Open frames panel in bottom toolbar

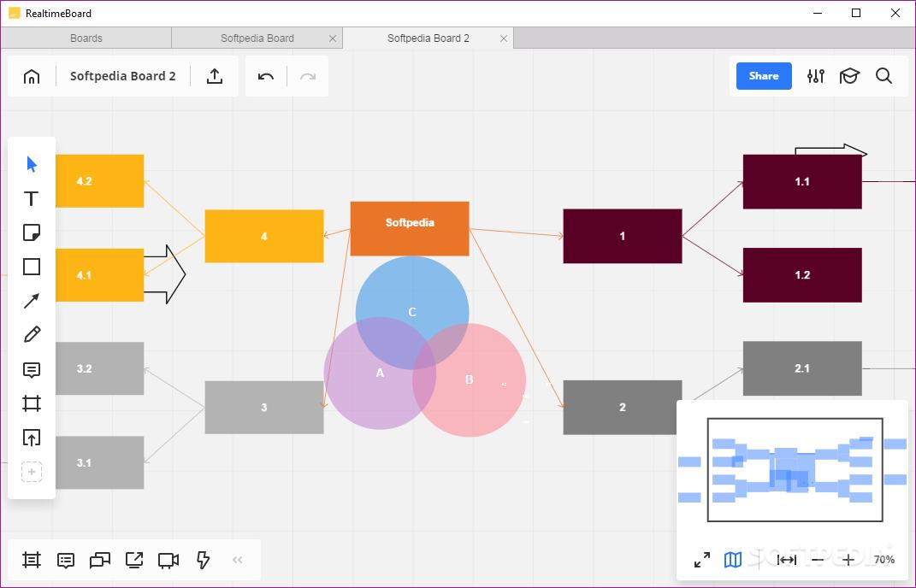(32, 560)
